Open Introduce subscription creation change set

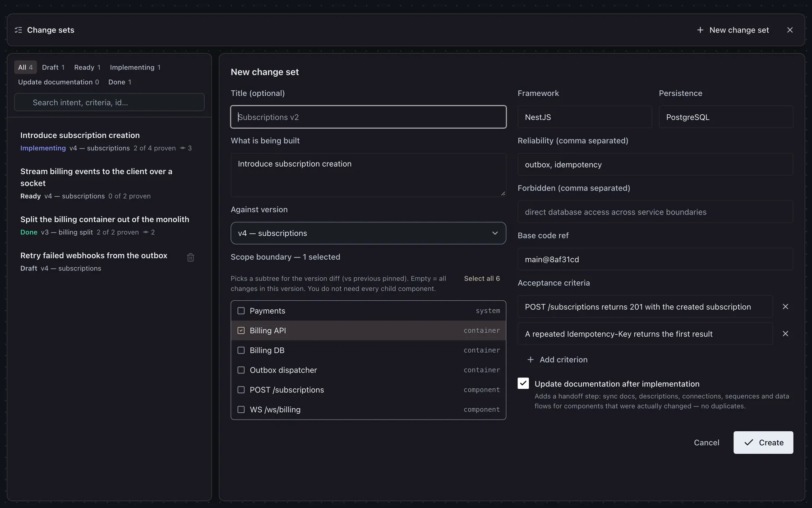[x=109, y=141]
